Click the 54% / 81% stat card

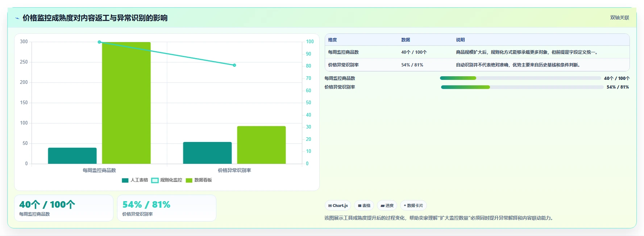167,208
